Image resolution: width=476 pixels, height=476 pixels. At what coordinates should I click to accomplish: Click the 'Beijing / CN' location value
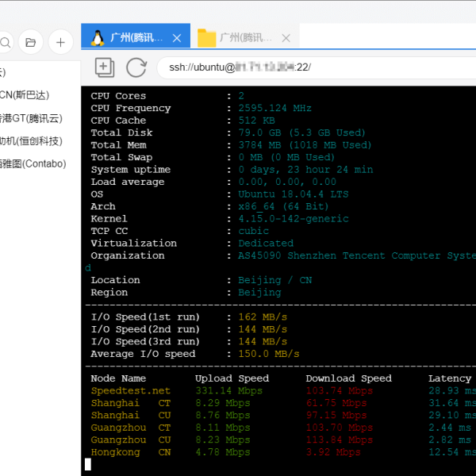[274, 280]
